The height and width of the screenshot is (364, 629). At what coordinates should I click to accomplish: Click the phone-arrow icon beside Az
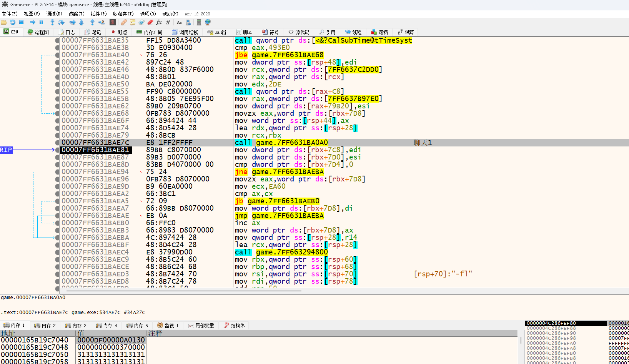(x=188, y=22)
